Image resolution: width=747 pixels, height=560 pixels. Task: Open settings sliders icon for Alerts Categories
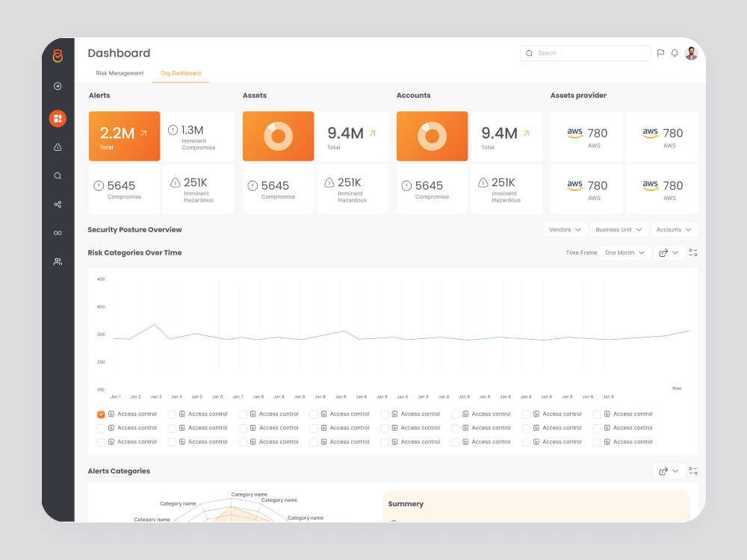pos(693,471)
